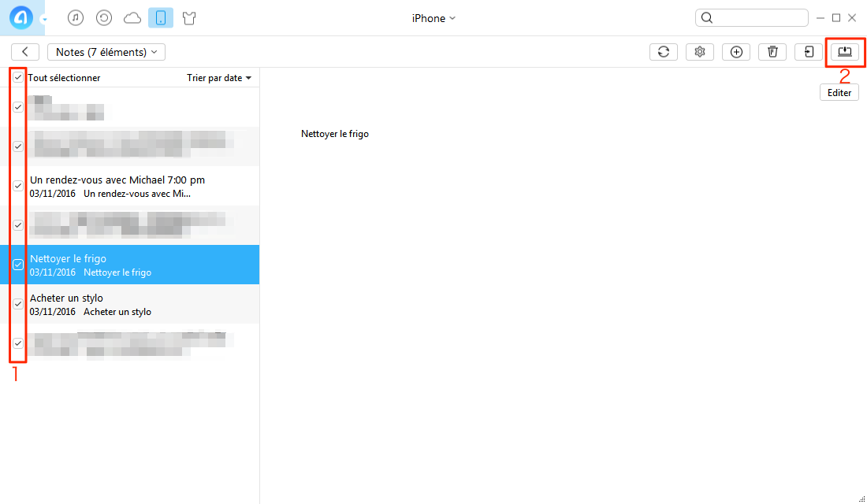Open the arrow next to AnyTrans logo
The height and width of the screenshot is (504, 867).
[44, 20]
